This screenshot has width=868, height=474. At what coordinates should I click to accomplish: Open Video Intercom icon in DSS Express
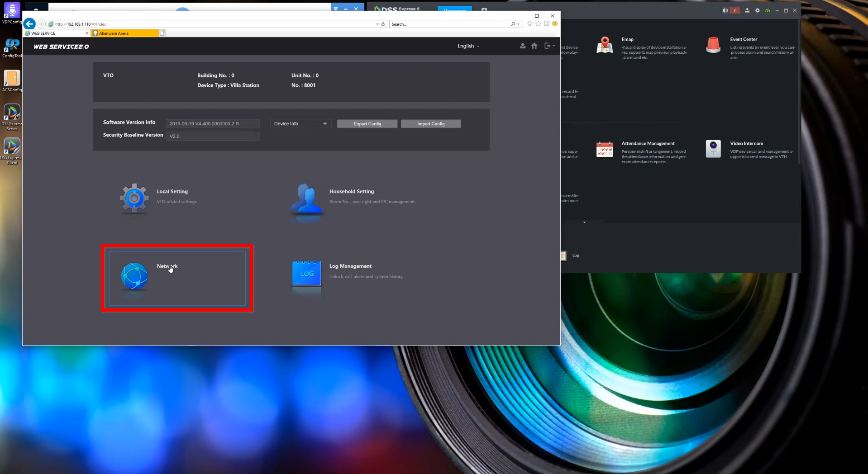(713, 149)
